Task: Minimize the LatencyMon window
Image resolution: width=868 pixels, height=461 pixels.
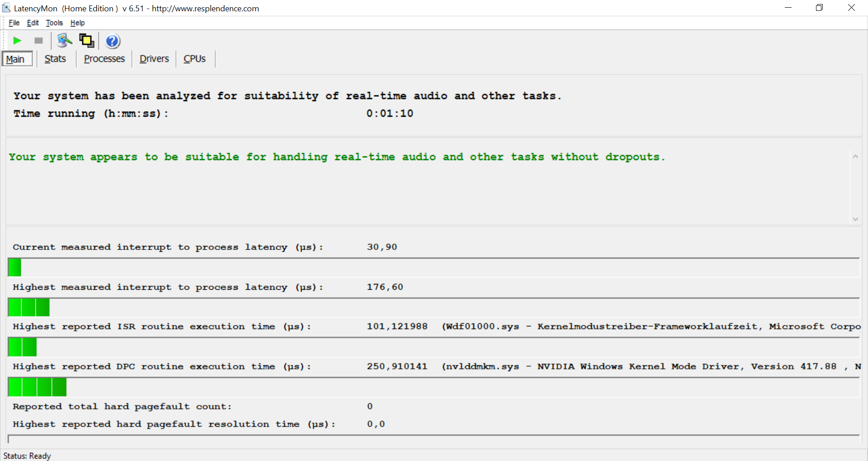Action: coord(788,8)
